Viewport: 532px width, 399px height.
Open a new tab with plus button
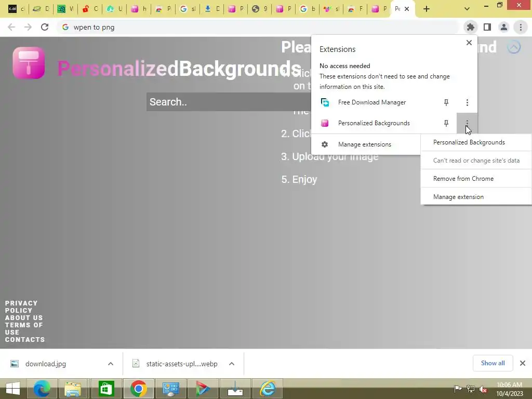(427, 9)
